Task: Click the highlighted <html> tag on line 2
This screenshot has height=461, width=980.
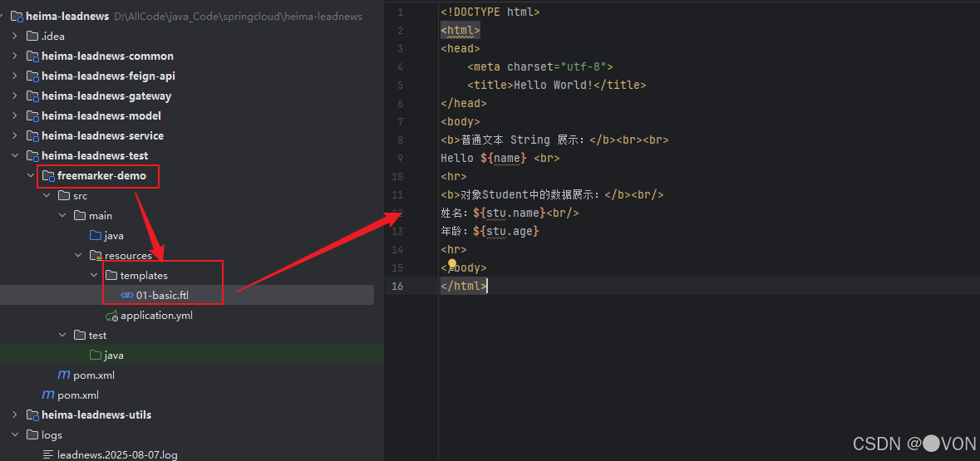Action: 460,30
